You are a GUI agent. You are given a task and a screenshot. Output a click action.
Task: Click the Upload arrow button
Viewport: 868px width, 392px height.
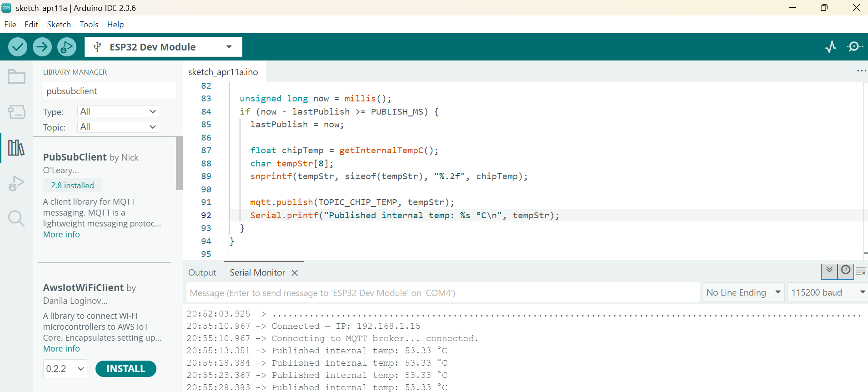tap(42, 47)
